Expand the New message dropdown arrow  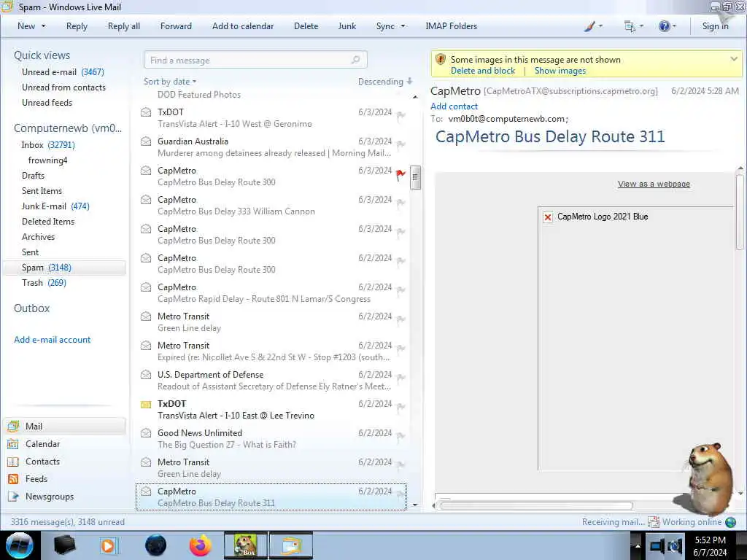(43, 26)
